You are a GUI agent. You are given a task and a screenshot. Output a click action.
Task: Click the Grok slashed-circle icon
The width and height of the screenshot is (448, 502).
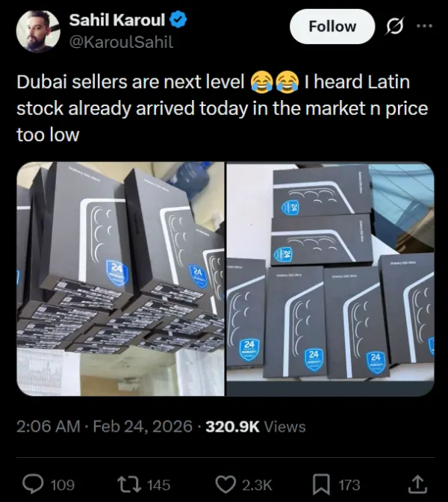click(x=393, y=26)
